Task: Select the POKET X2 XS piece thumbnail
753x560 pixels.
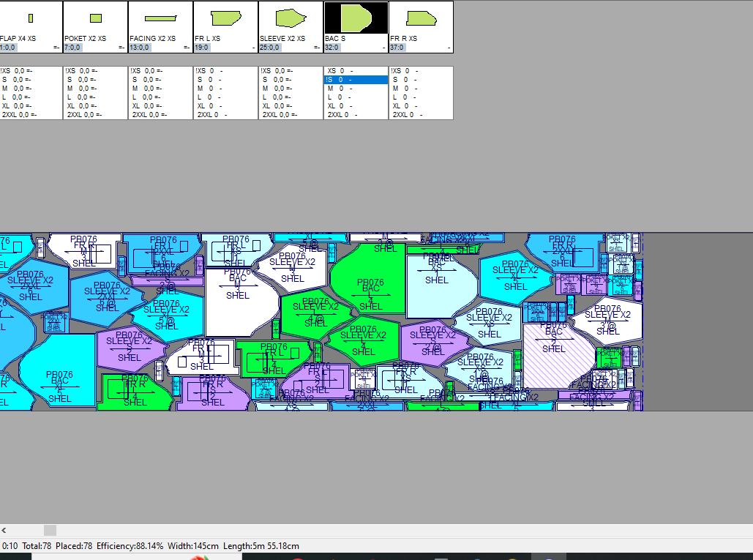Action: coord(95,18)
